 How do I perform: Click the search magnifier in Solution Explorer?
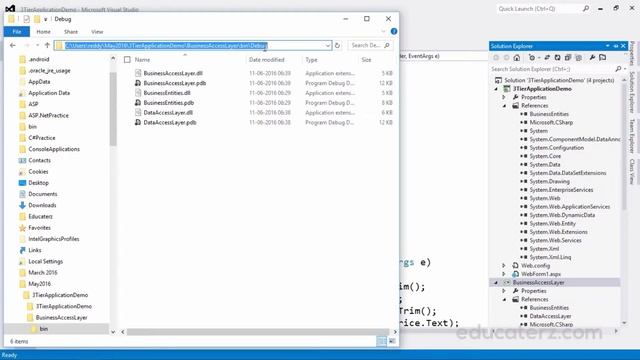pos(618,69)
